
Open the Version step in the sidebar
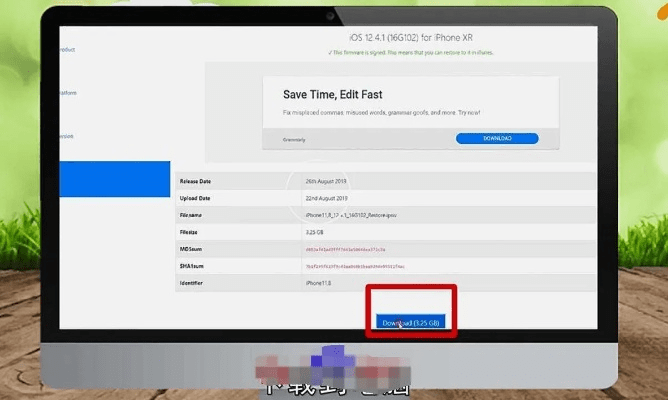coord(66,136)
